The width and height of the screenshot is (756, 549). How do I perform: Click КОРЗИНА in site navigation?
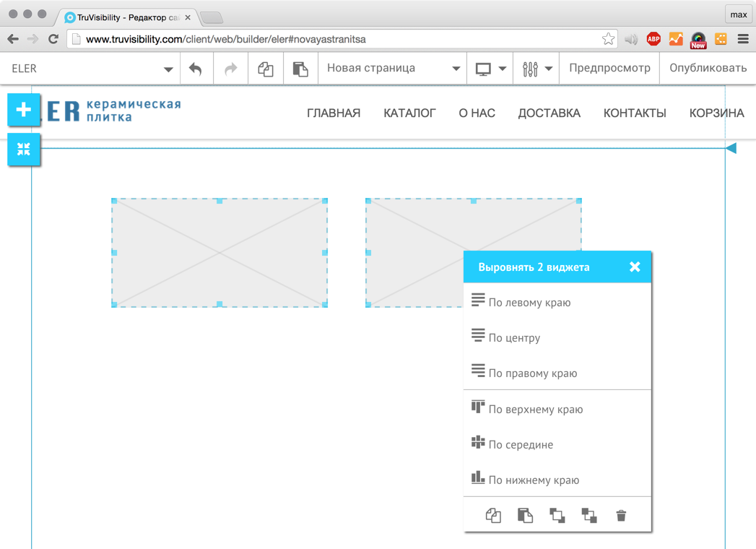(716, 113)
